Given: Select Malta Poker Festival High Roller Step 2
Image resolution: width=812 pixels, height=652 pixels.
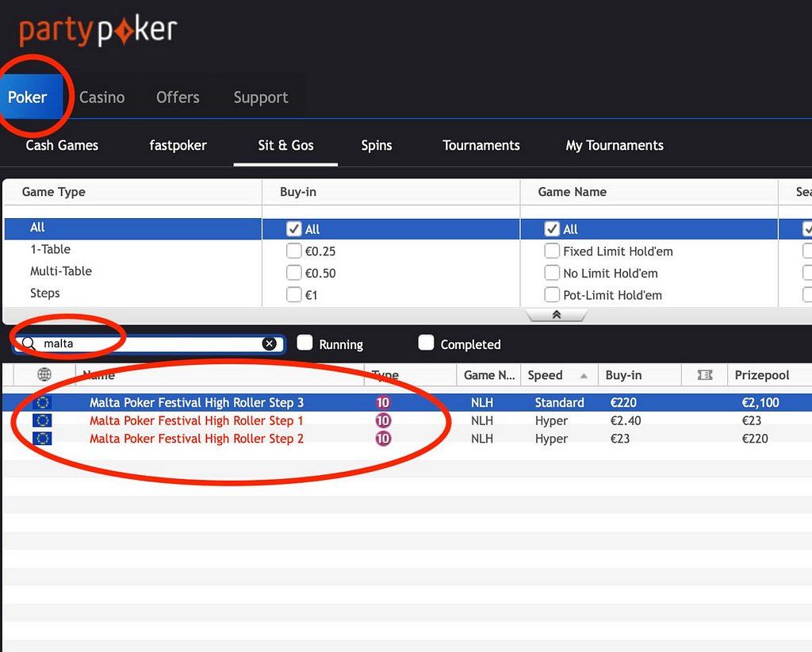Looking at the screenshot, I should click(x=197, y=439).
